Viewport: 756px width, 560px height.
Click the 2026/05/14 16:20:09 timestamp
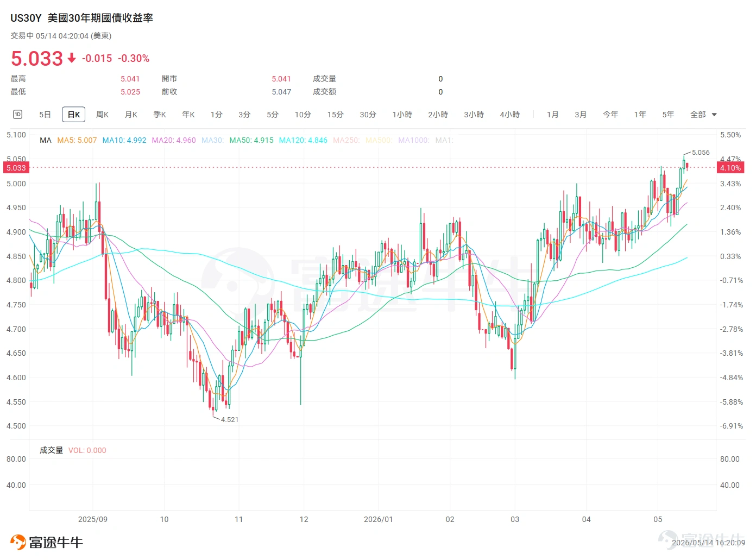point(708,543)
